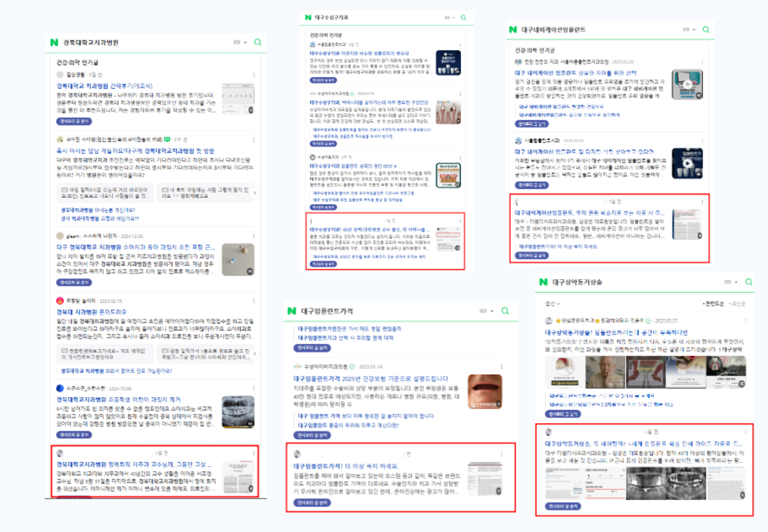The width and height of the screenshot is (768, 532).
Task: Click the blue analysis pill under the 자연치와 비슷한 임플란트 post
Action: (323, 80)
